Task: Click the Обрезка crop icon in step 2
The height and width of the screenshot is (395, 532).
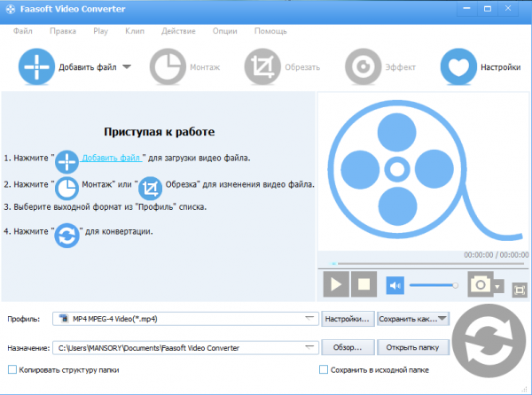Action: (151, 189)
